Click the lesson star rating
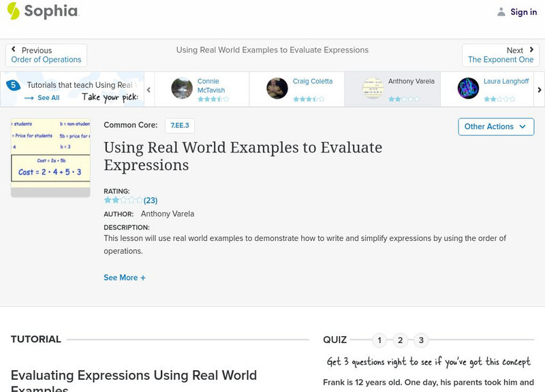The image size is (545, 392). 123,201
